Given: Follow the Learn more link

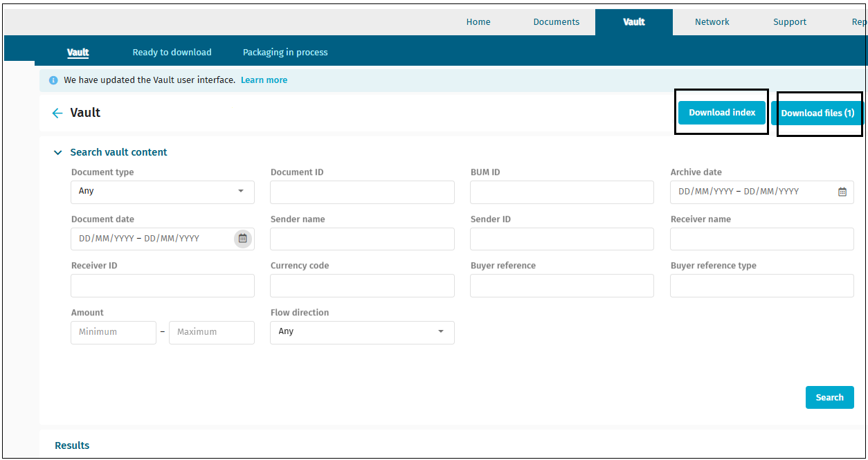Looking at the screenshot, I should (x=264, y=80).
